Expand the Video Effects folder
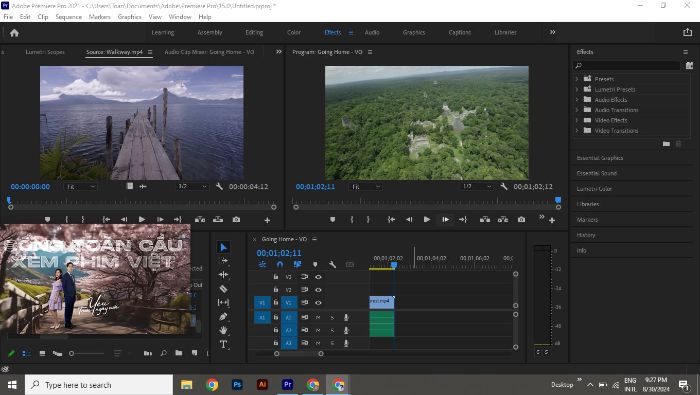The image size is (700, 395). [577, 120]
